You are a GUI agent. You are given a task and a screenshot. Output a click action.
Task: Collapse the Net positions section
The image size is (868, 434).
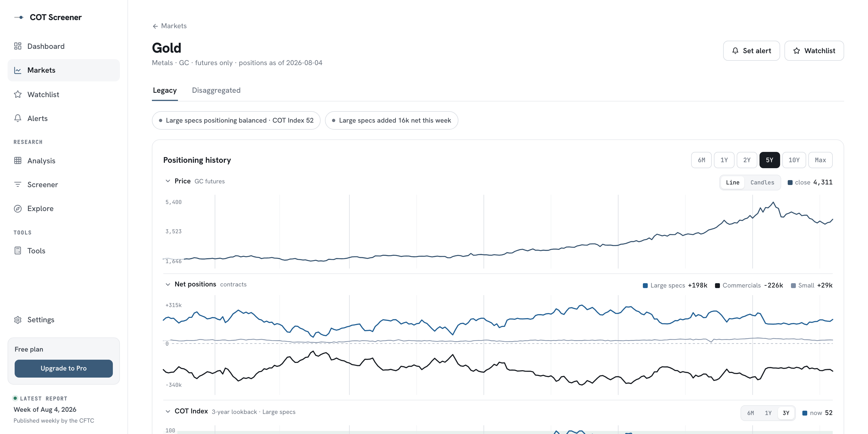(x=168, y=284)
